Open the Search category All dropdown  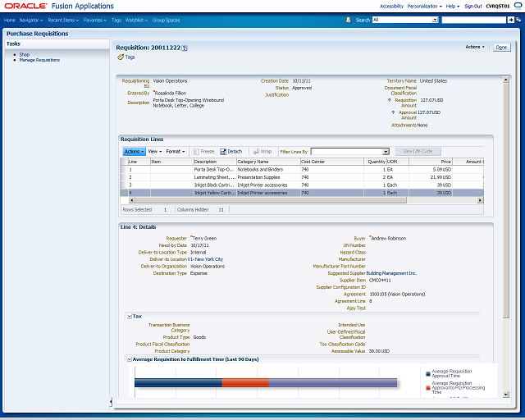[x=435, y=20]
